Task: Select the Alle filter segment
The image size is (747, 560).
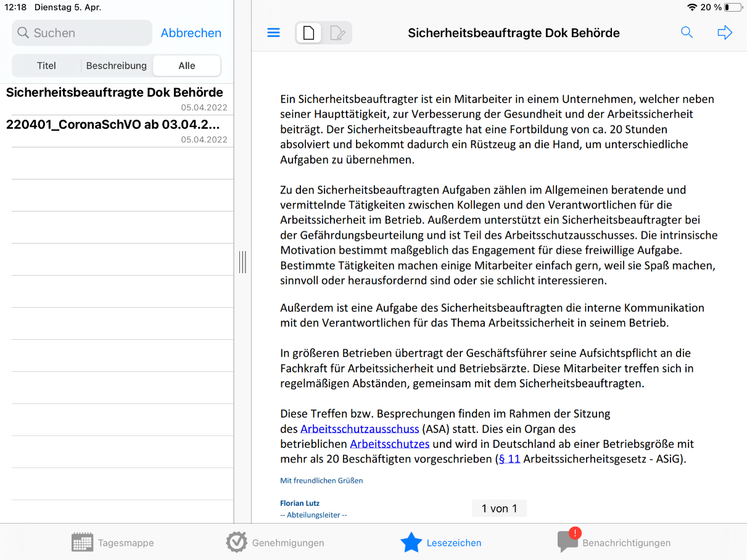Action: [187, 66]
